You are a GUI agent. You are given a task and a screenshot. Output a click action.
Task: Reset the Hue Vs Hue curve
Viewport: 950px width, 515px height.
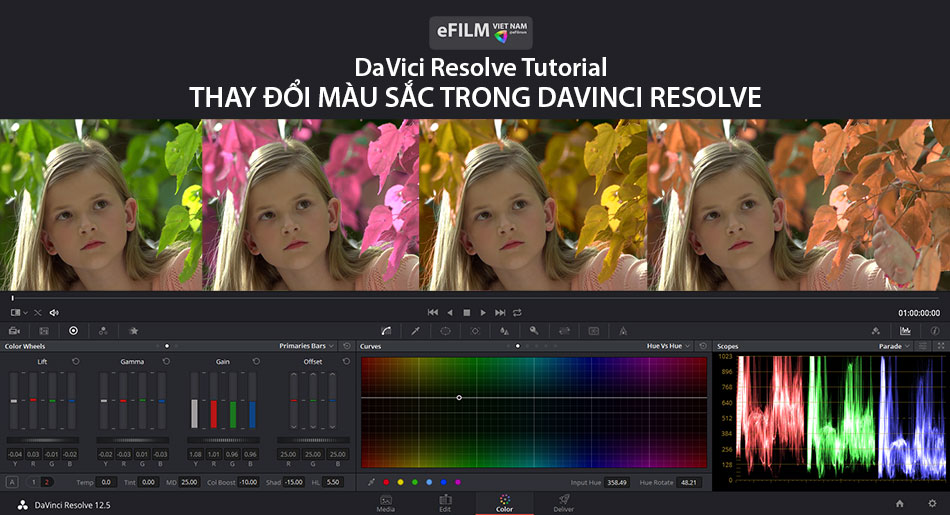tap(703, 346)
